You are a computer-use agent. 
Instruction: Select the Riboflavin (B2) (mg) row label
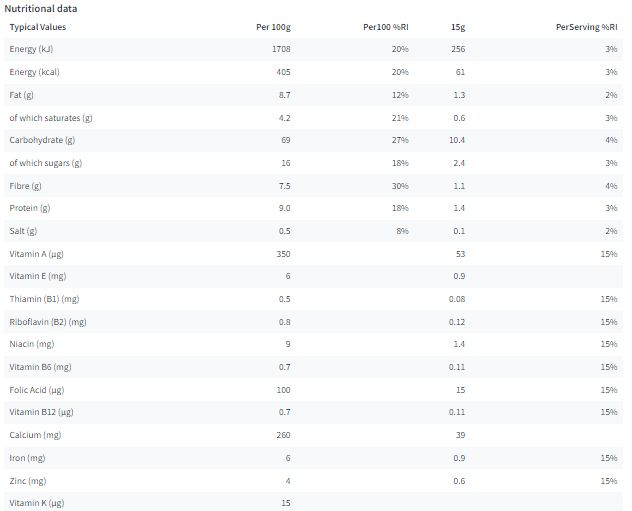[48, 322]
